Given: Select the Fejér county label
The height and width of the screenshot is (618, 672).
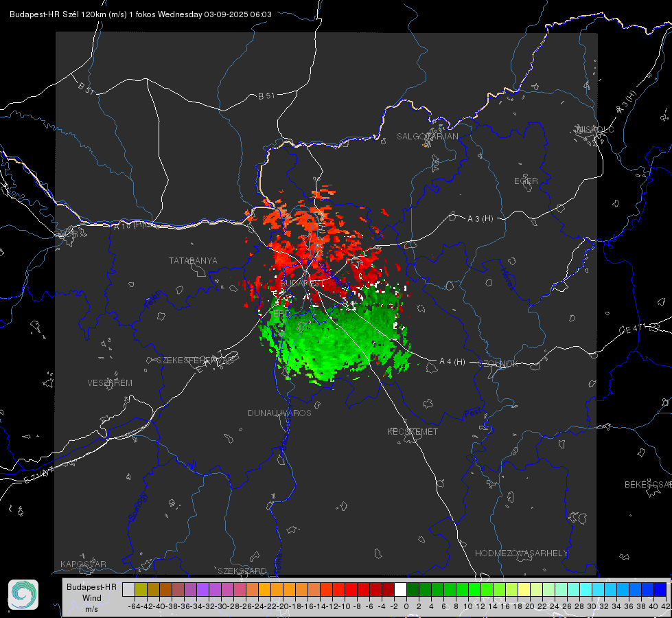Looking at the screenshot, I should click(x=154, y=299).
